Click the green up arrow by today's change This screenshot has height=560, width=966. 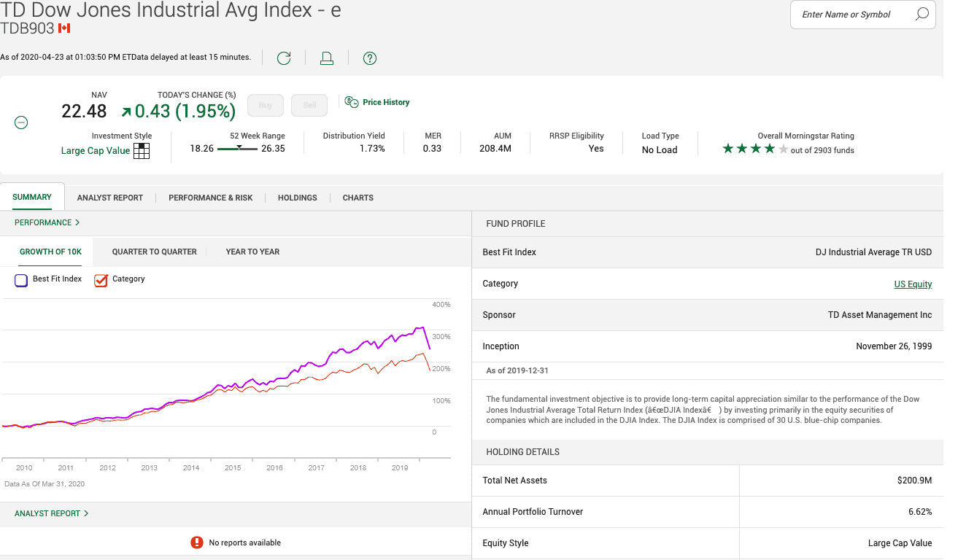click(126, 112)
